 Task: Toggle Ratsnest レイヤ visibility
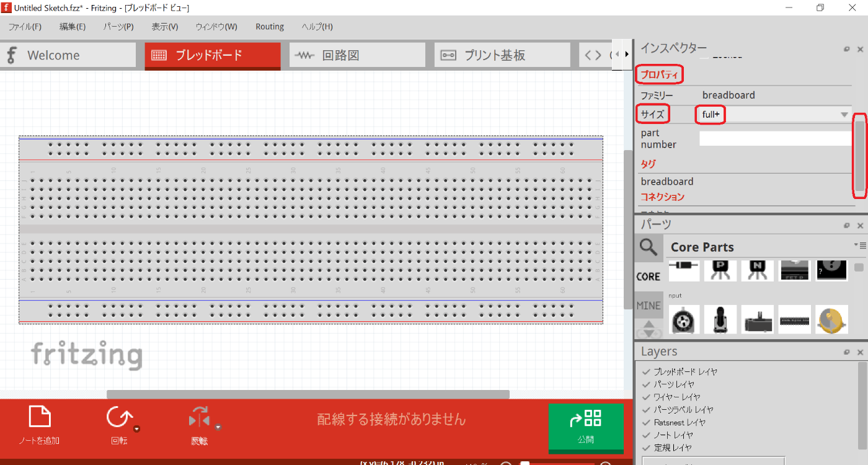646,422
